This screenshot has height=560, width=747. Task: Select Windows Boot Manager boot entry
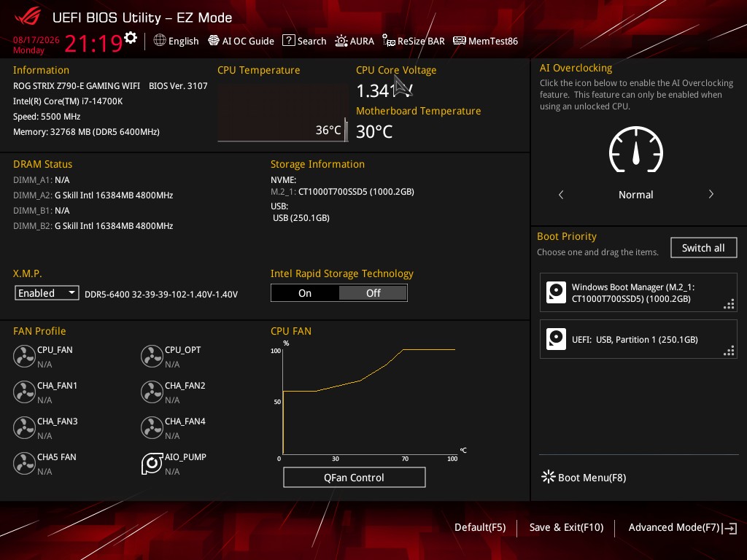(x=638, y=293)
